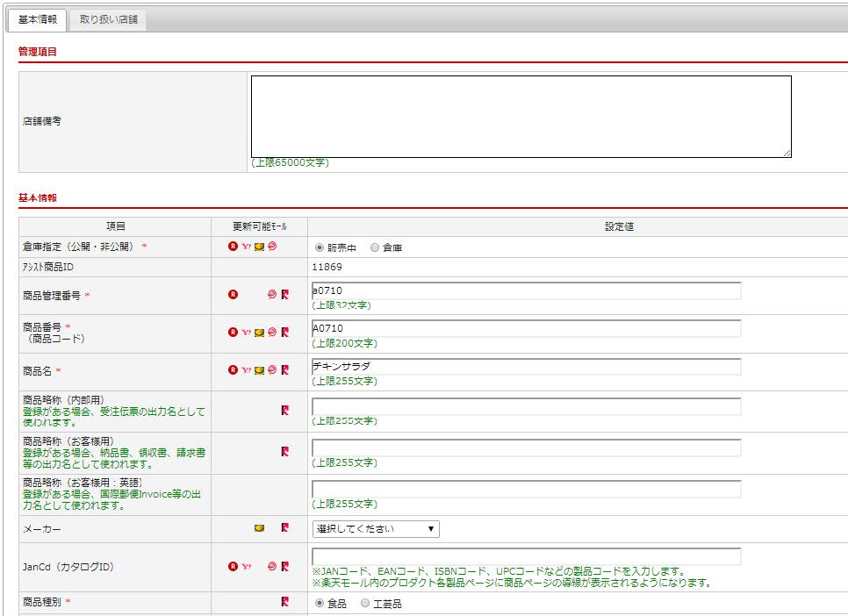The height and width of the screenshot is (616, 848).
Task: Click the JanCd catalog ID input field
Action: tap(526, 556)
